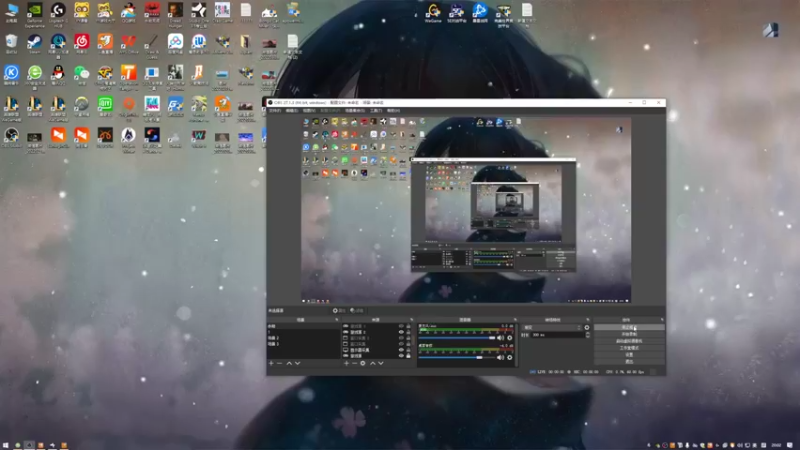
Task: Toggle lock on the display capture source
Action: tap(408, 350)
